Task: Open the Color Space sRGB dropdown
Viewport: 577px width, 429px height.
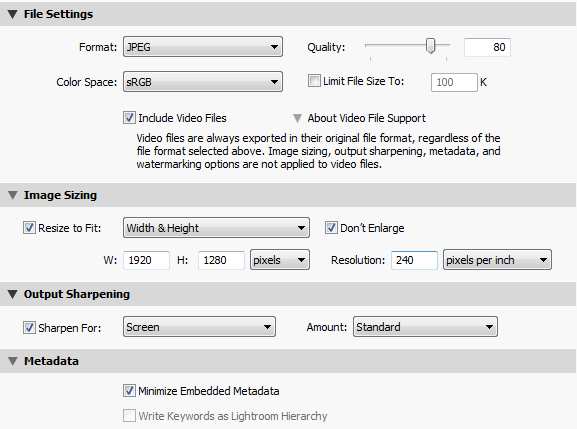Action: point(203,82)
